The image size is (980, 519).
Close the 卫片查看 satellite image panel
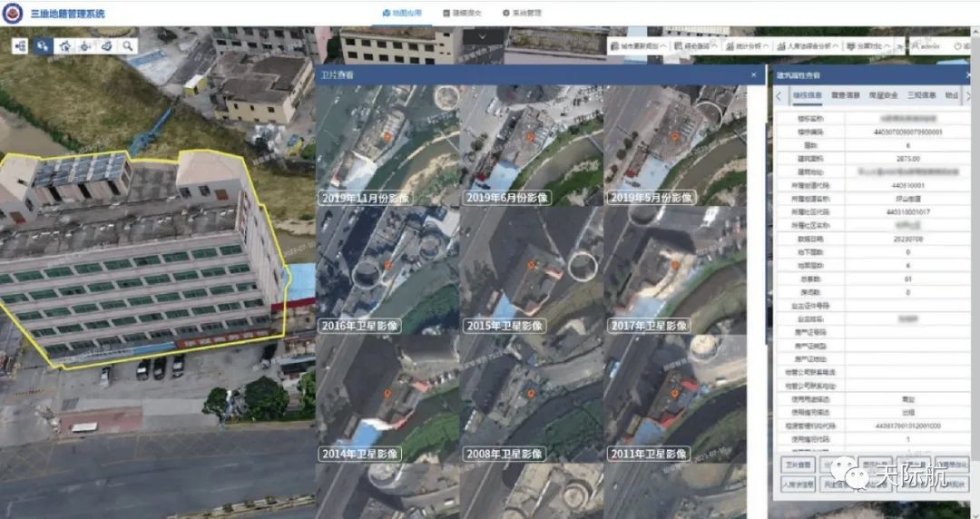[753, 75]
